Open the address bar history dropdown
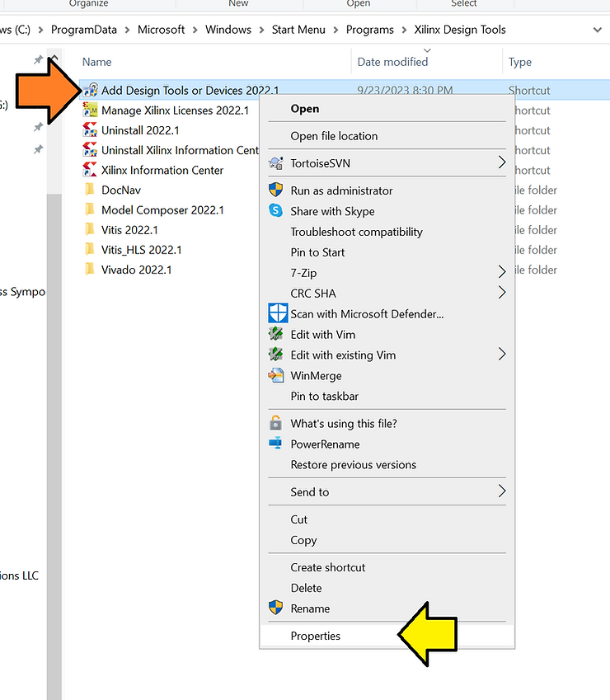This screenshot has height=700, width=610. [598, 30]
